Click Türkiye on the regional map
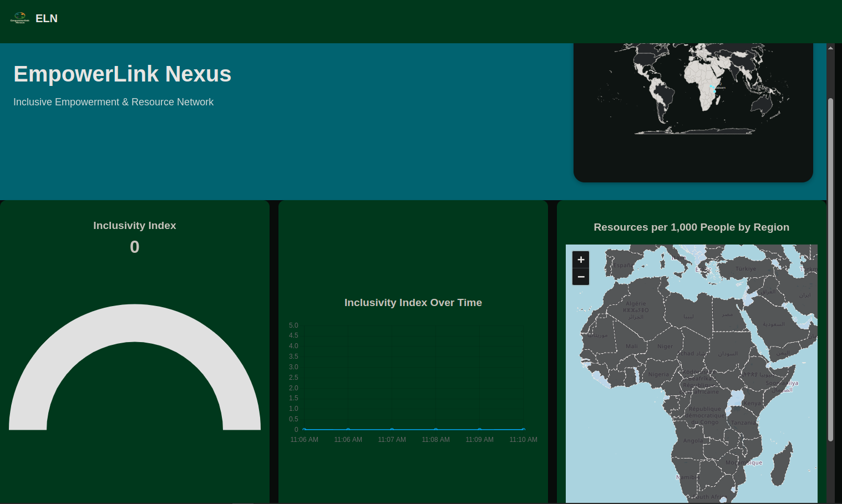 (x=745, y=268)
